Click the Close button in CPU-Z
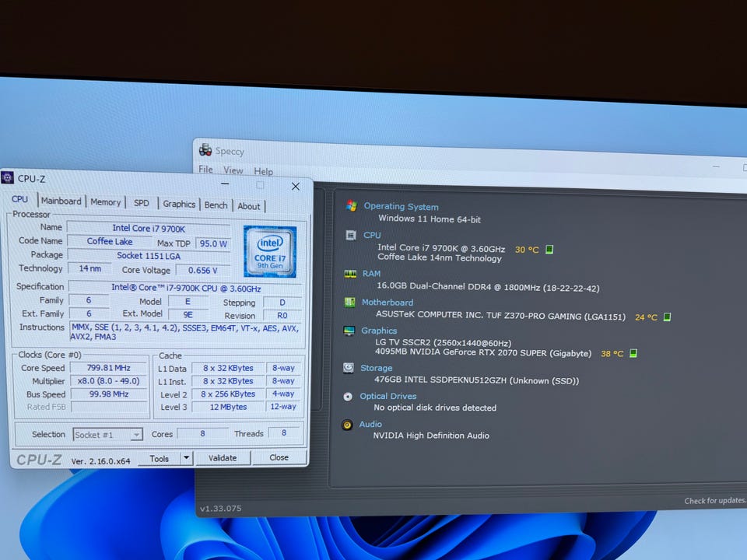The height and width of the screenshot is (560, 747). 279,457
